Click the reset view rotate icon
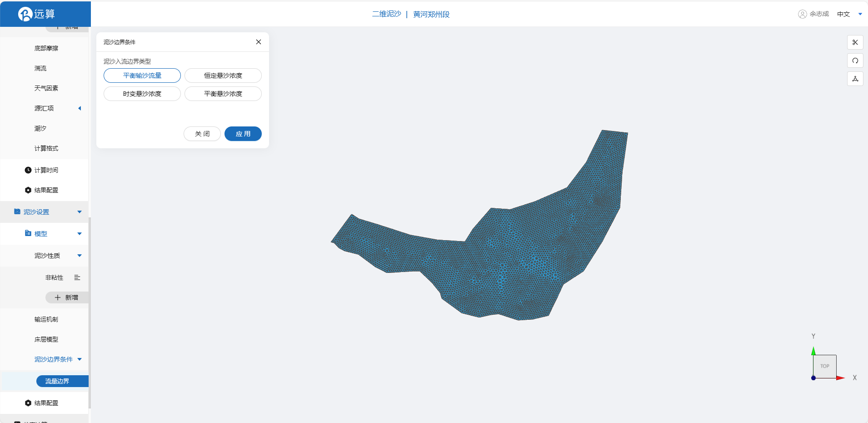Image resolution: width=868 pixels, height=423 pixels. (855, 60)
